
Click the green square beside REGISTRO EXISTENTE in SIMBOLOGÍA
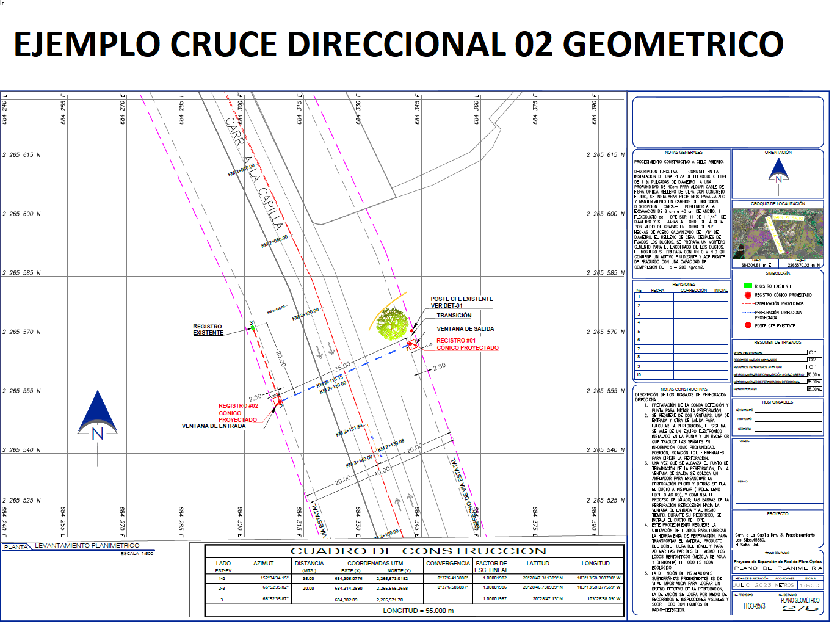click(x=748, y=286)
